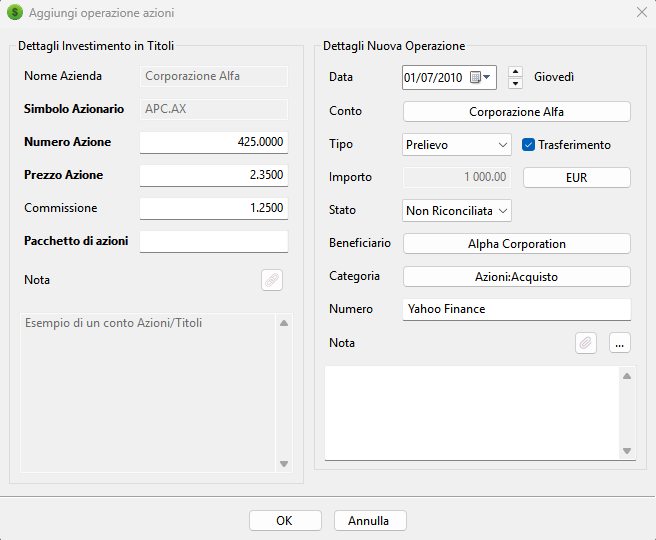This screenshot has height=540, width=656.
Task: Click the paperclip icon beside the operation Nota
Action: [x=586, y=343]
